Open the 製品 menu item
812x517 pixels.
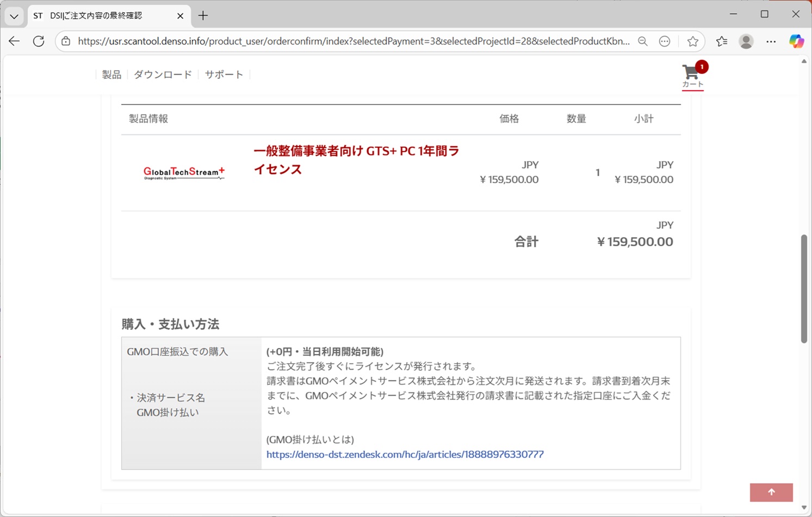[111, 74]
